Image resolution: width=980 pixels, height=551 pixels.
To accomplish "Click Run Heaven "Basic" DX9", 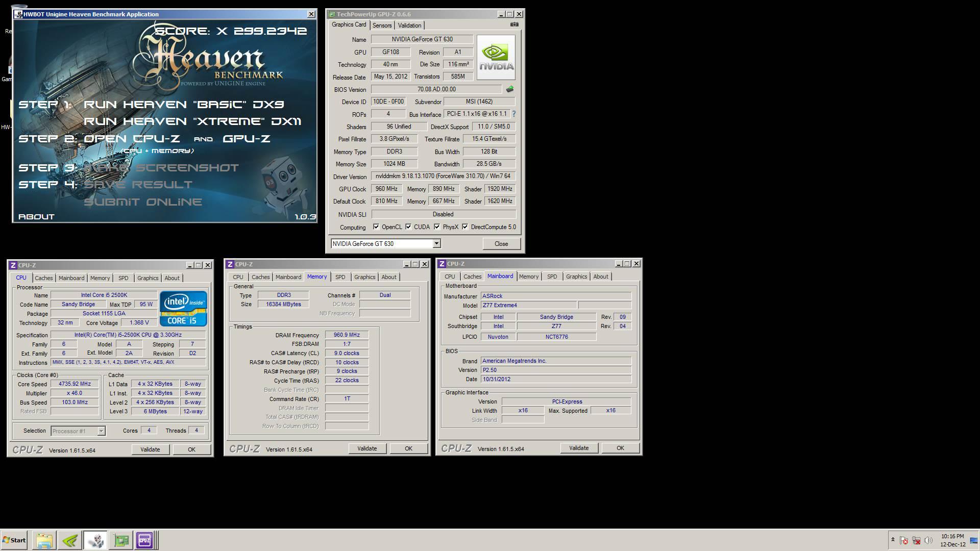I will click(184, 105).
